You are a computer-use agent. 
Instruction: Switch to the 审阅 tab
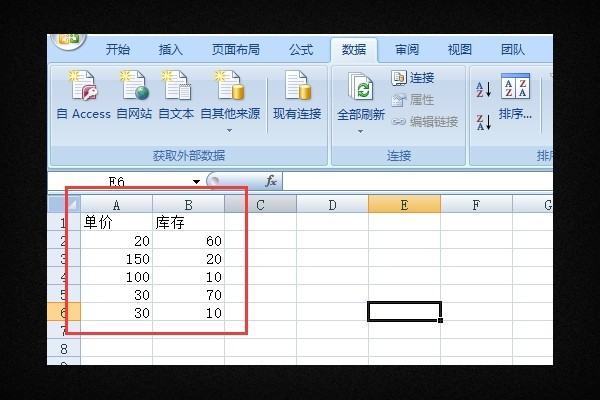click(x=407, y=49)
